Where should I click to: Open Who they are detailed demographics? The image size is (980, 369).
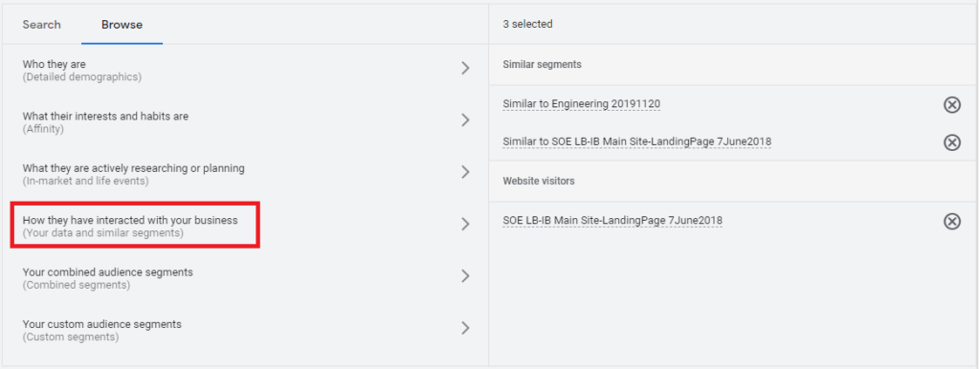tap(245, 71)
